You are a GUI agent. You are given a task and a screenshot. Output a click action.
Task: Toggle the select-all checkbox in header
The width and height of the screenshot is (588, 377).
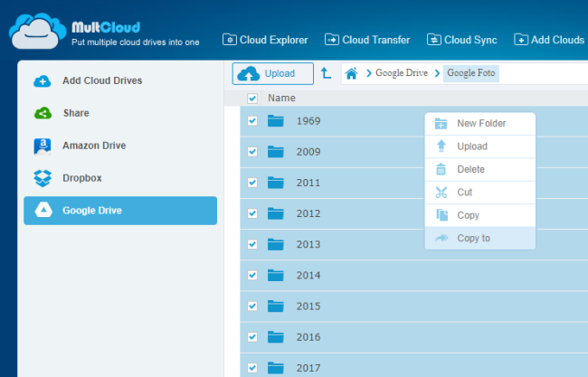click(x=252, y=99)
